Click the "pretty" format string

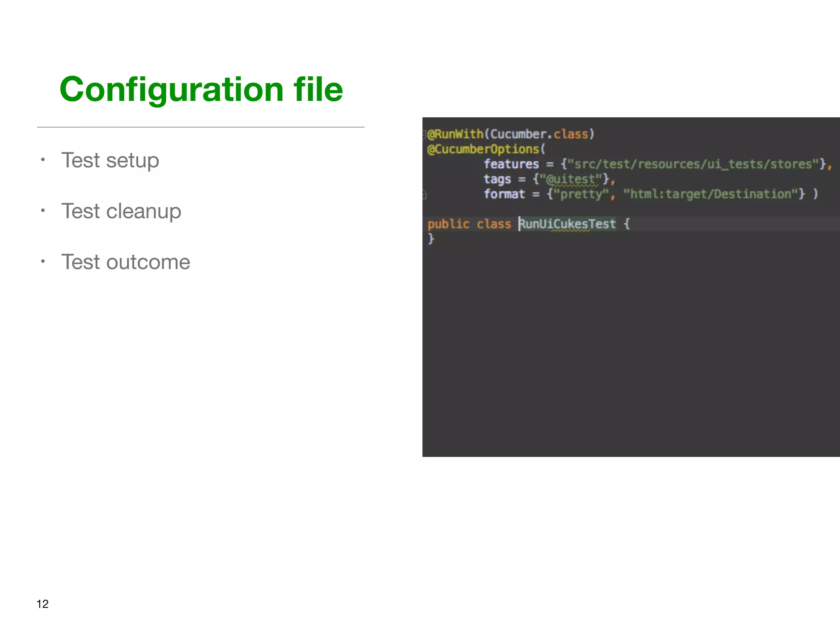click(580, 194)
